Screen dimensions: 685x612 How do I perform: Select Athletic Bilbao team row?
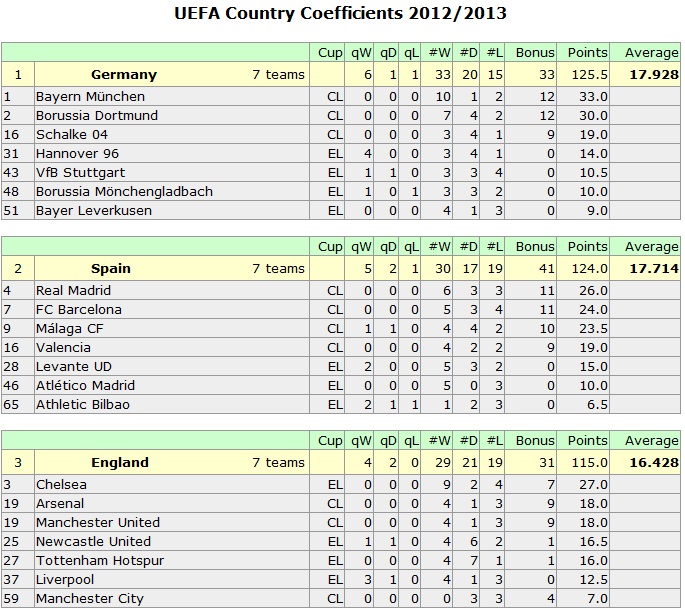341,405
